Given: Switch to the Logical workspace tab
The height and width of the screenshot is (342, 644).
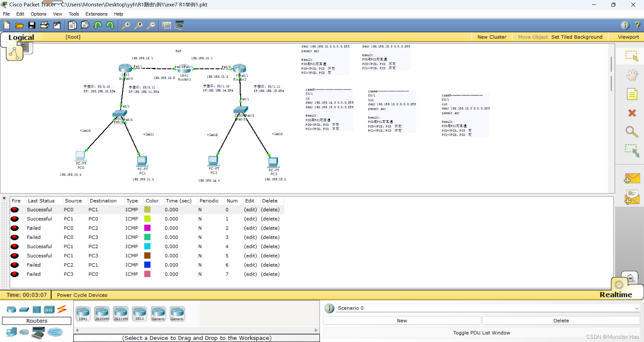Looking at the screenshot, I should [x=21, y=37].
